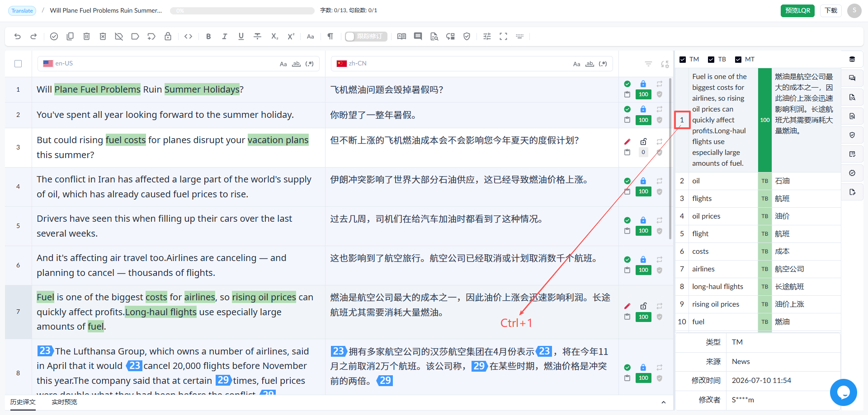Toggle case-sensitive Aa in source search
Viewport: 868px width, 415px height.
click(283, 64)
